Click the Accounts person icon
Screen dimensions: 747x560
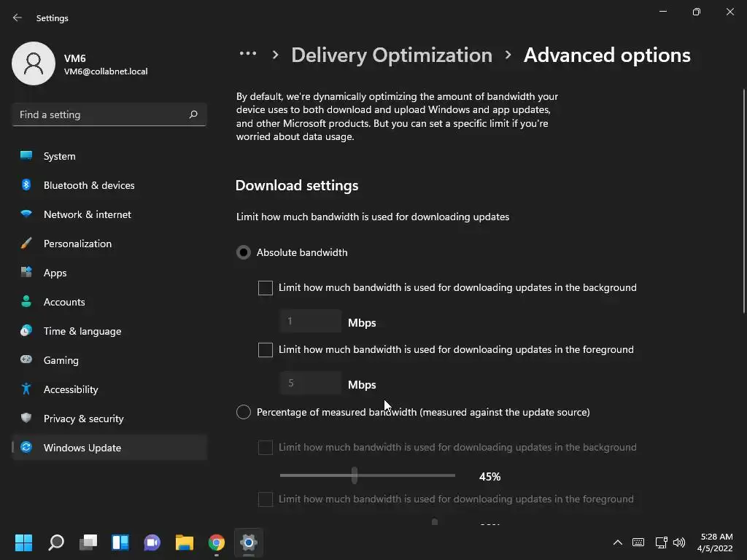(x=26, y=301)
